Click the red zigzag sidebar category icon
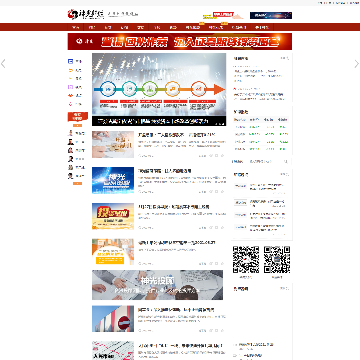Viewport: 360px width, 360px height. click(x=70, y=95)
